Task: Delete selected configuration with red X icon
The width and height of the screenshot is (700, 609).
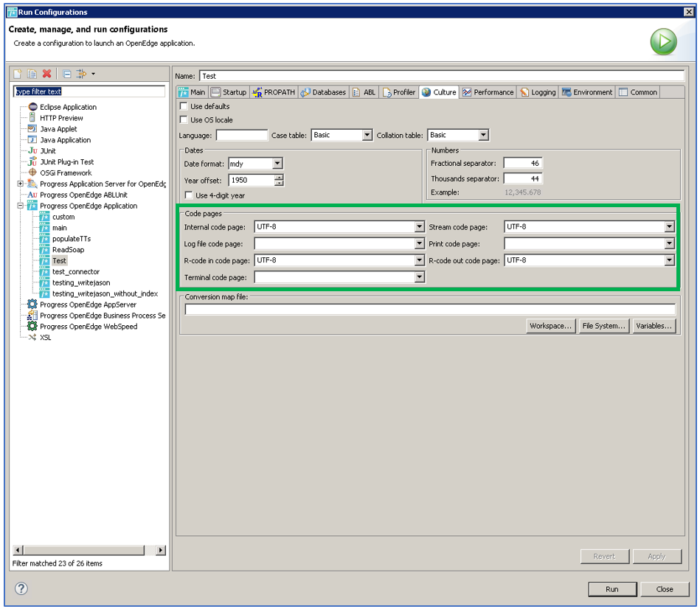Action: point(47,74)
